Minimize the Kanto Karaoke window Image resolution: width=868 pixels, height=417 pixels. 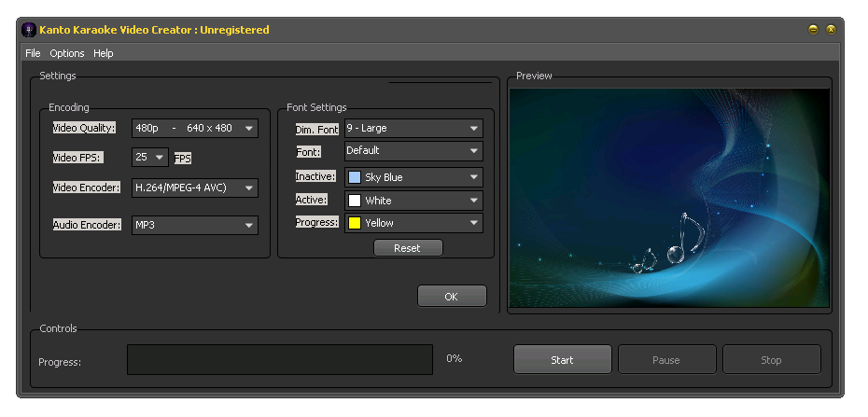813,30
